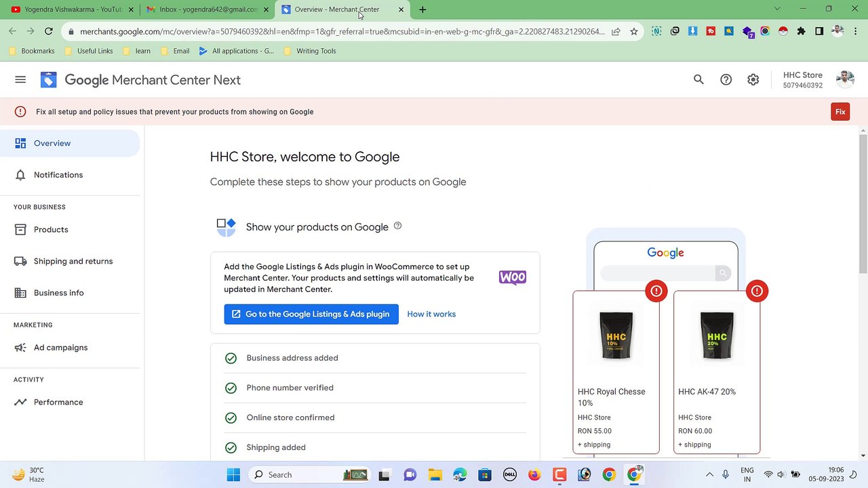Click the WooCommerce logo
Viewport: 868px width, 488px height.
coord(513,278)
